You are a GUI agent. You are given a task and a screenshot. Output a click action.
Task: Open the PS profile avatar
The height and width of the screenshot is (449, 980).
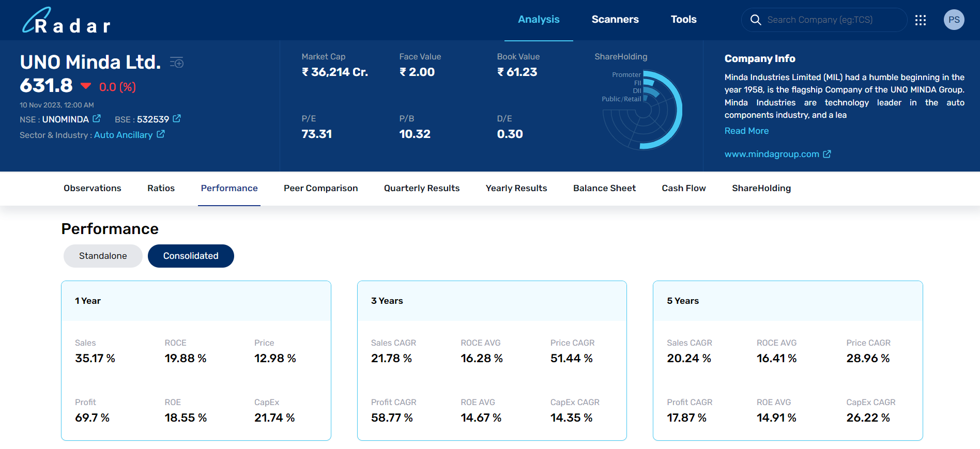tap(954, 20)
